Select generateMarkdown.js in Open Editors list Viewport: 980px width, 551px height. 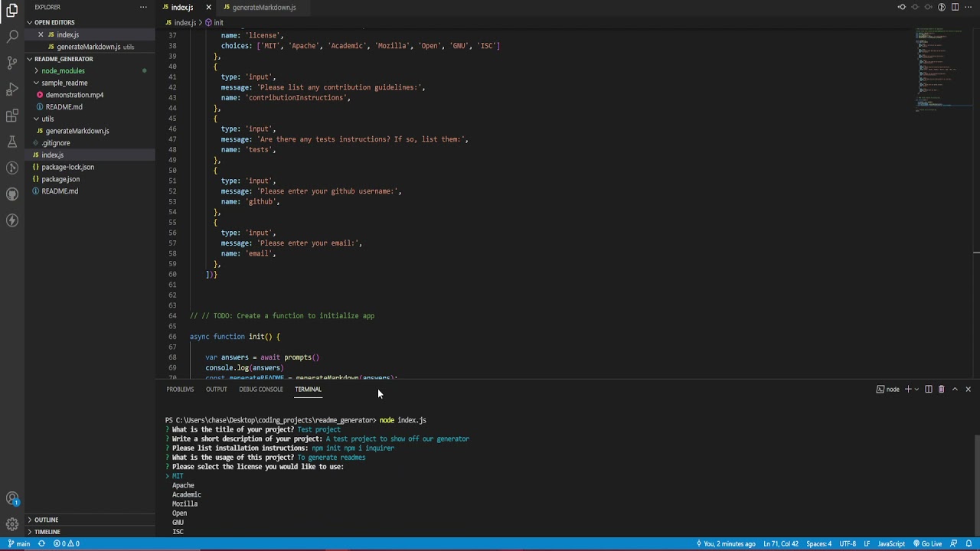click(x=89, y=47)
